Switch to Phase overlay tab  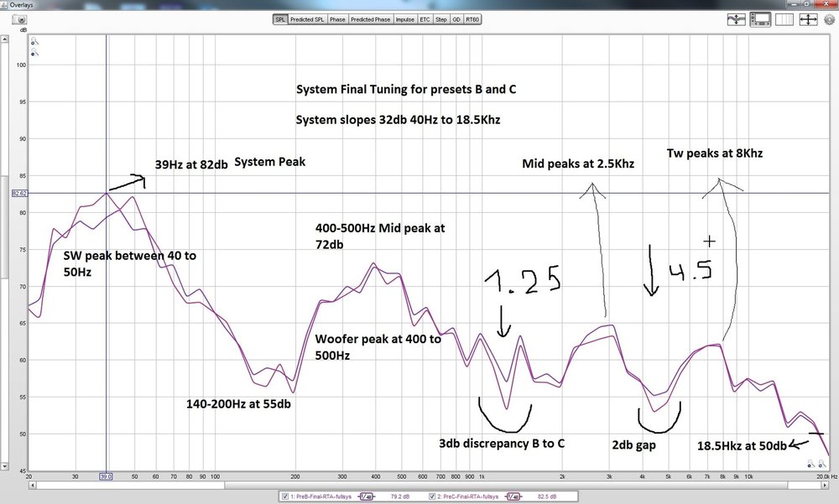[x=337, y=19]
